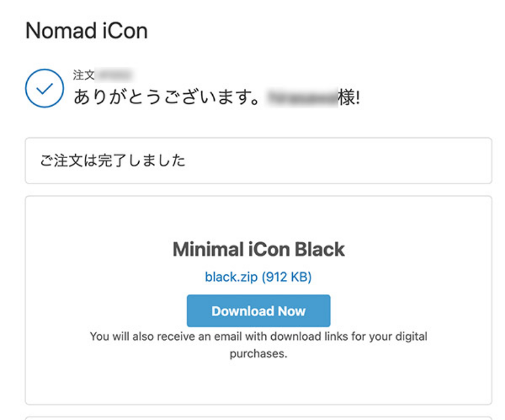Click the blurred order number beside 注文
Viewport: 505px width, 420px height.
(x=115, y=75)
